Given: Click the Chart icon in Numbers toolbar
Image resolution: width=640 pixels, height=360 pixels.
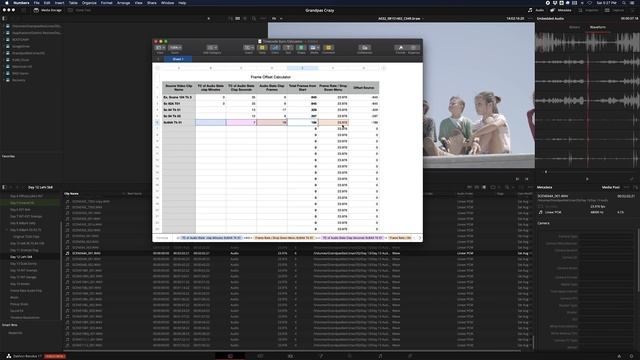Looking at the screenshot, I should (275, 49).
